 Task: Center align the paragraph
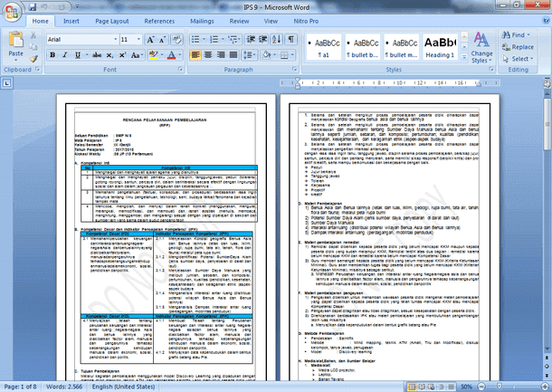click(x=208, y=55)
